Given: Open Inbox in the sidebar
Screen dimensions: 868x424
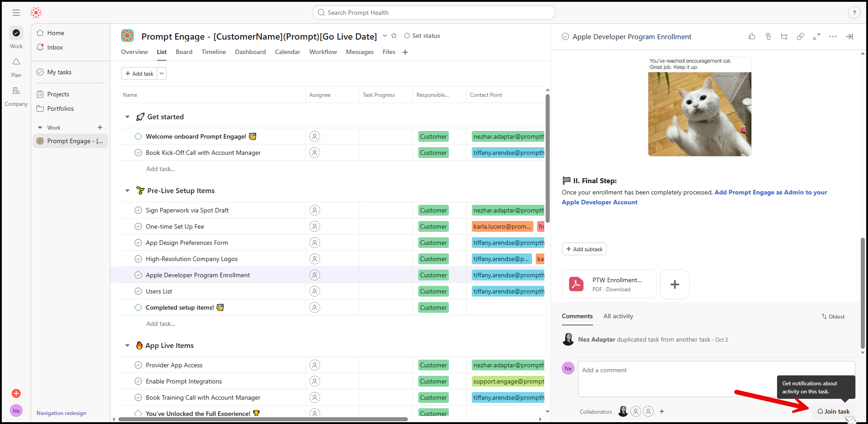Looking at the screenshot, I should pyautogui.click(x=55, y=47).
